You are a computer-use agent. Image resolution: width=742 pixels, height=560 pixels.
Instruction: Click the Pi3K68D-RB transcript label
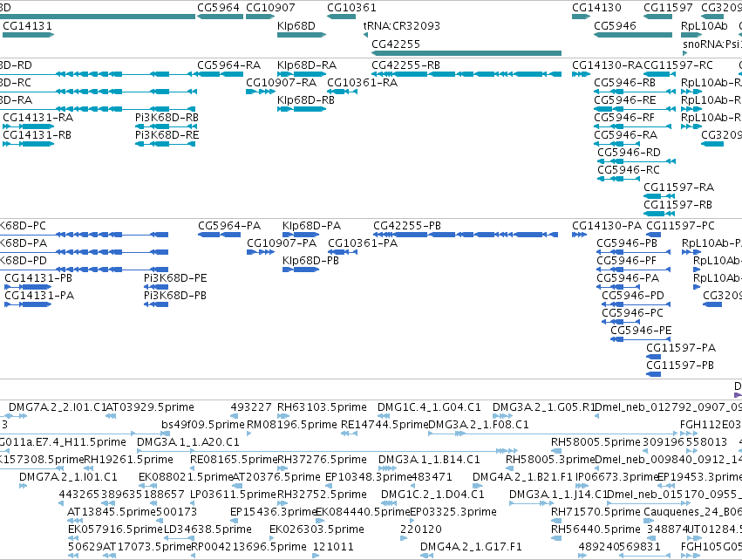[x=167, y=118]
